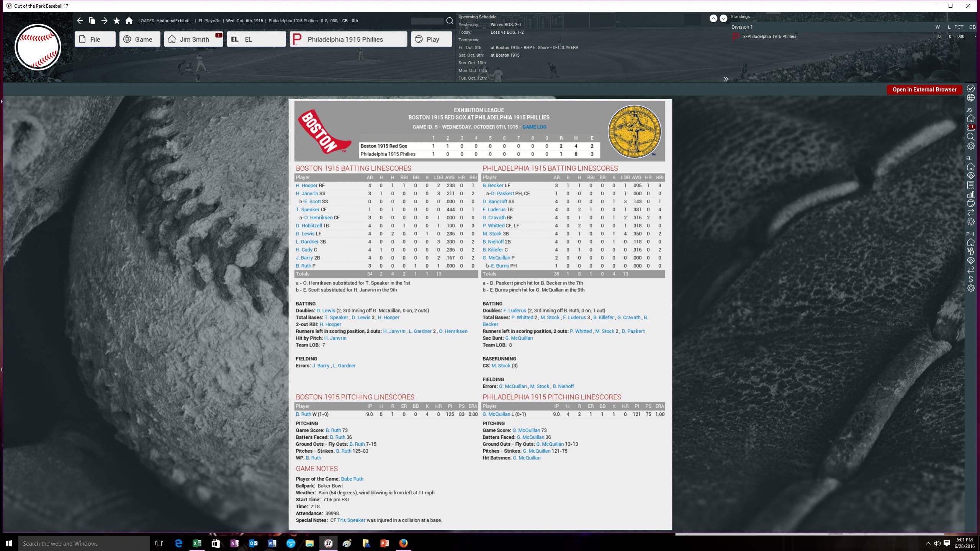Click the globe icon in right sidebar
This screenshot has height=551, width=980.
(x=970, y=98)
